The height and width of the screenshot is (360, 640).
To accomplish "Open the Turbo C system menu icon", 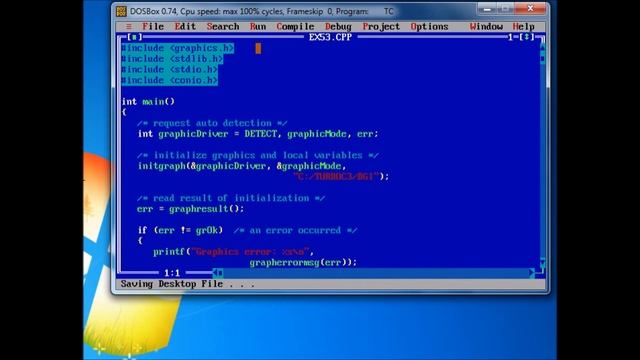I will [129, 27].
